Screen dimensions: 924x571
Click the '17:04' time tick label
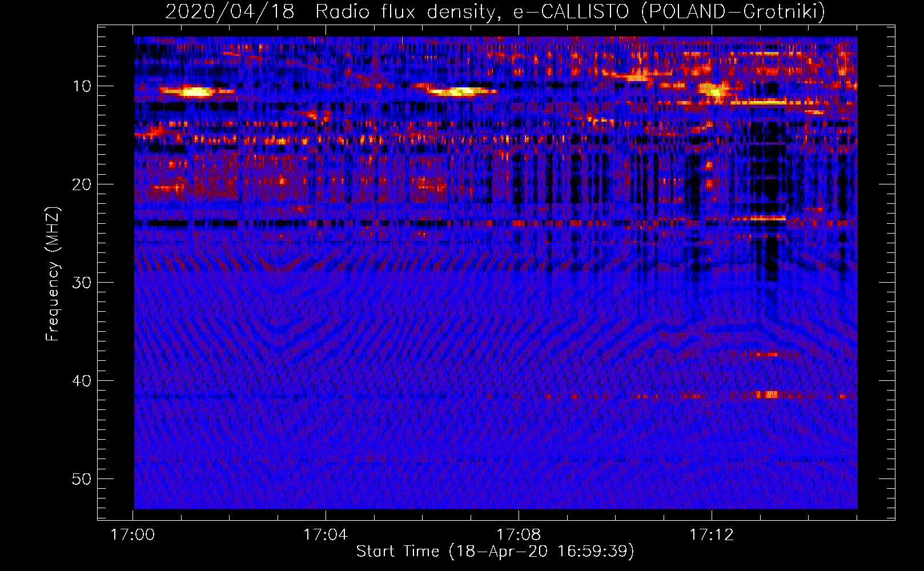click(326, 535)
